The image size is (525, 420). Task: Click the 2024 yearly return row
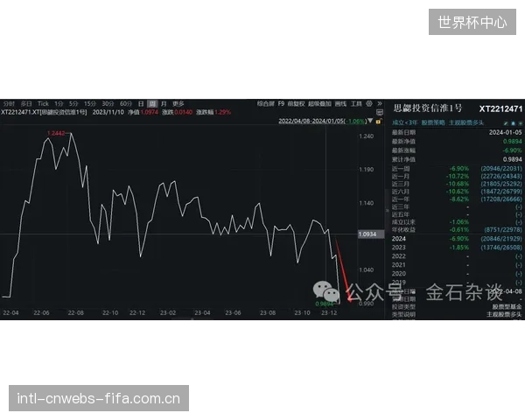(x=457, y=239)
